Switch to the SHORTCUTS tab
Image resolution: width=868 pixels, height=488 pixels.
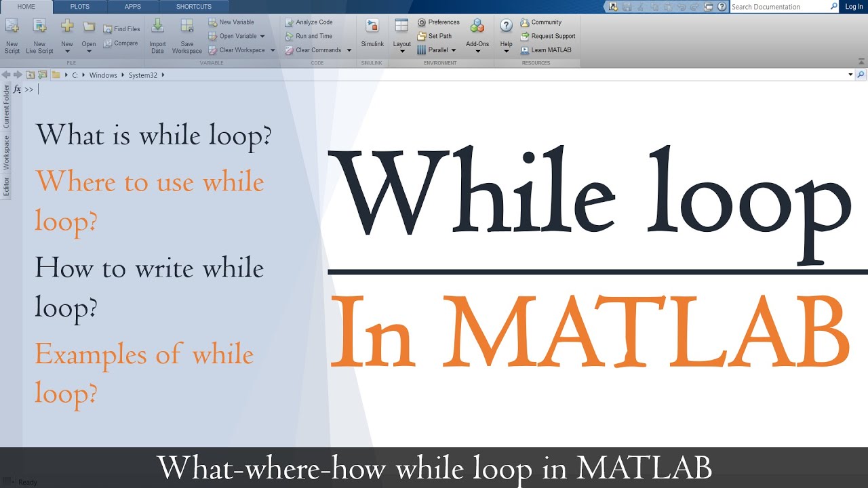[x=194, y=7]
